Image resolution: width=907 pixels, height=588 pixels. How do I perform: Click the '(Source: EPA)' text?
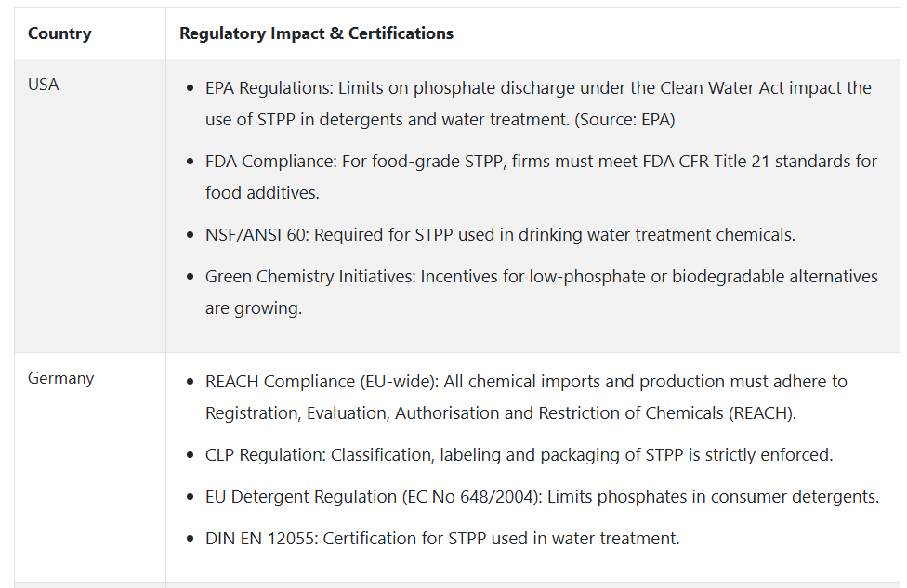pos(624,120)
